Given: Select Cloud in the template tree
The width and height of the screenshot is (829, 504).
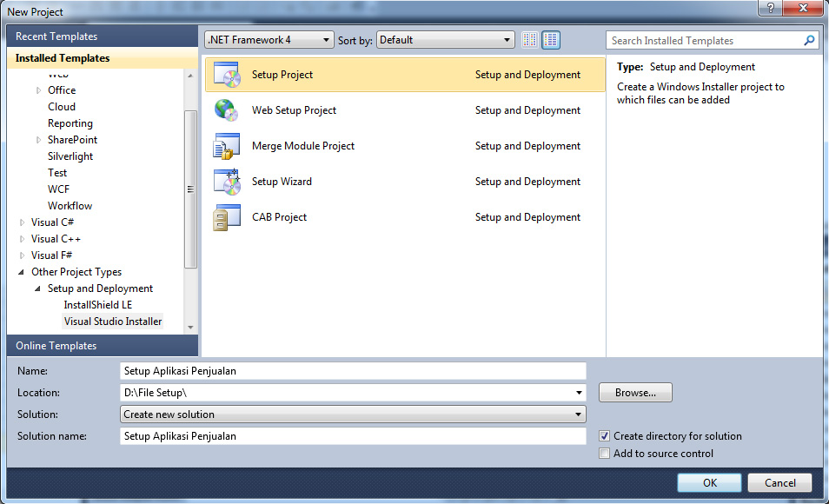Looking at the screenshot, I should click(x=62, y=107).
